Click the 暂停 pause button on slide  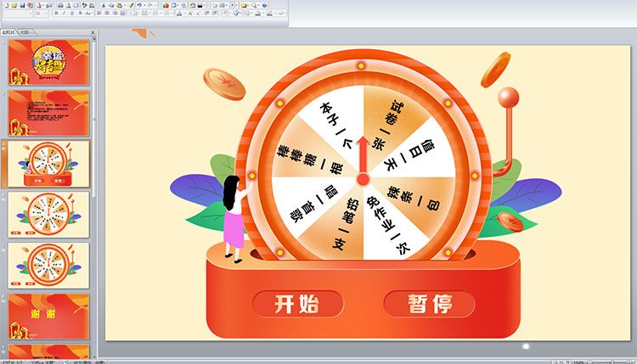[430, 304]
